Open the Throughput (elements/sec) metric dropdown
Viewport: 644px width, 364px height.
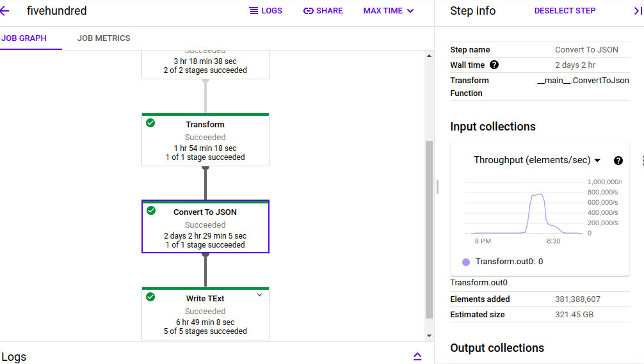(x=536, y=161)
